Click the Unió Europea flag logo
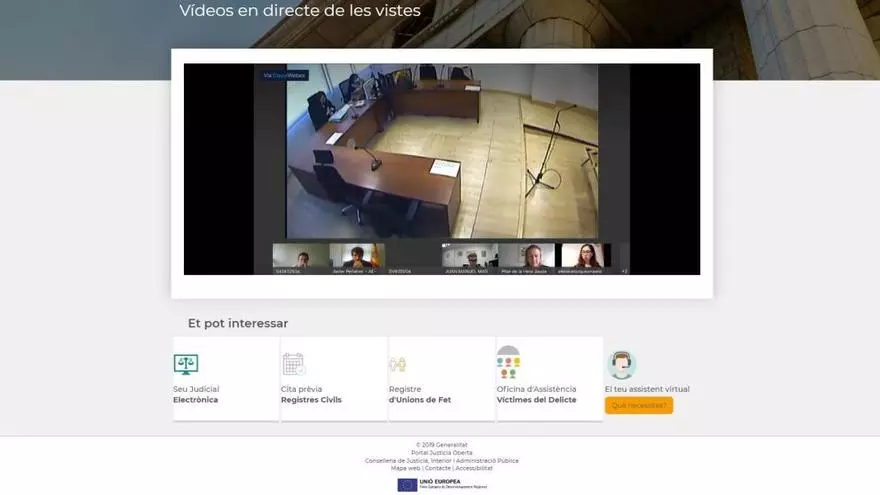Image resolution: width=880 pixels, height=495 pixels. pyautogui.click(x=407, y=485)
